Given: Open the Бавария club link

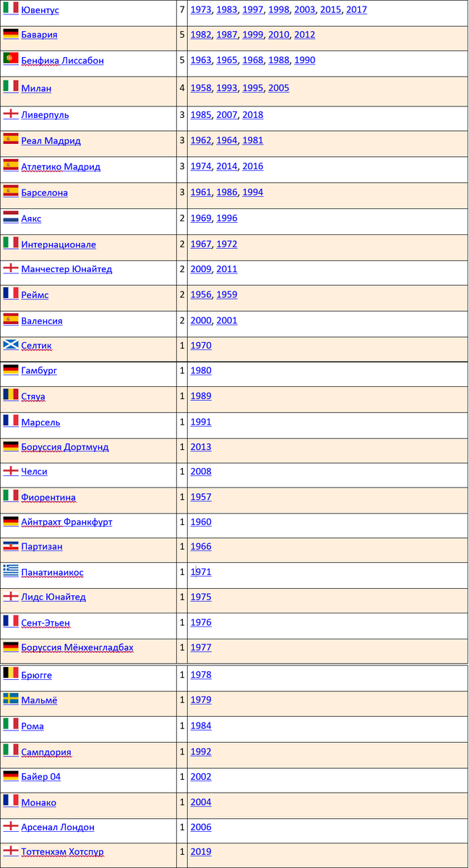Looking at the screenshot, I should [40, 35].
